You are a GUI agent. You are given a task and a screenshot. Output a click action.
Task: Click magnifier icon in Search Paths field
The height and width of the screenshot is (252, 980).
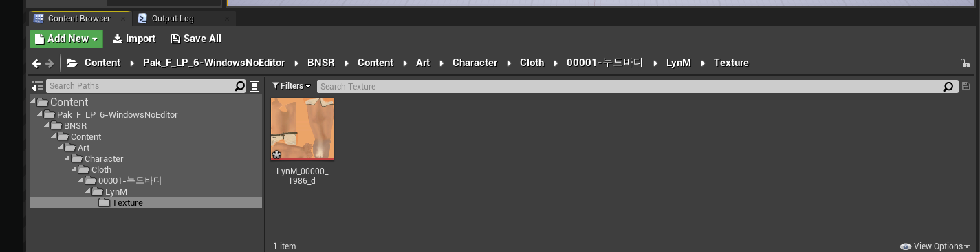[x=239, y=86]
